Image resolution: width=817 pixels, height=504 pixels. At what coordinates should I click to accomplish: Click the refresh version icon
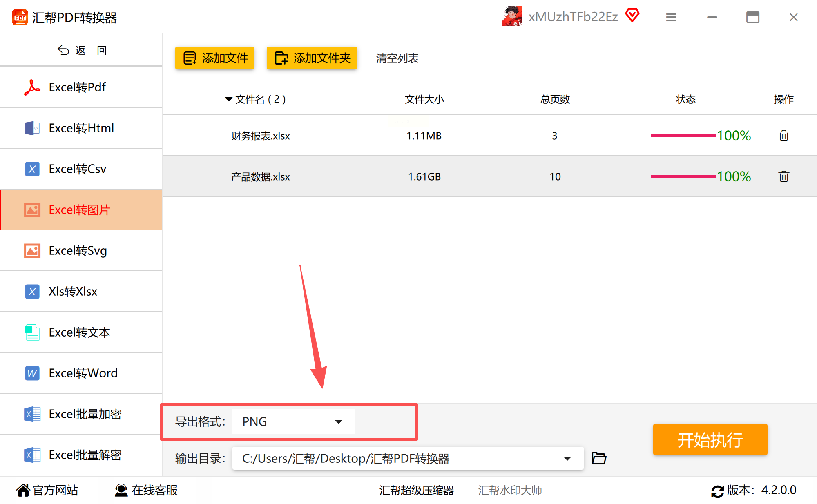pyautogui.click(x=717, y=491)
